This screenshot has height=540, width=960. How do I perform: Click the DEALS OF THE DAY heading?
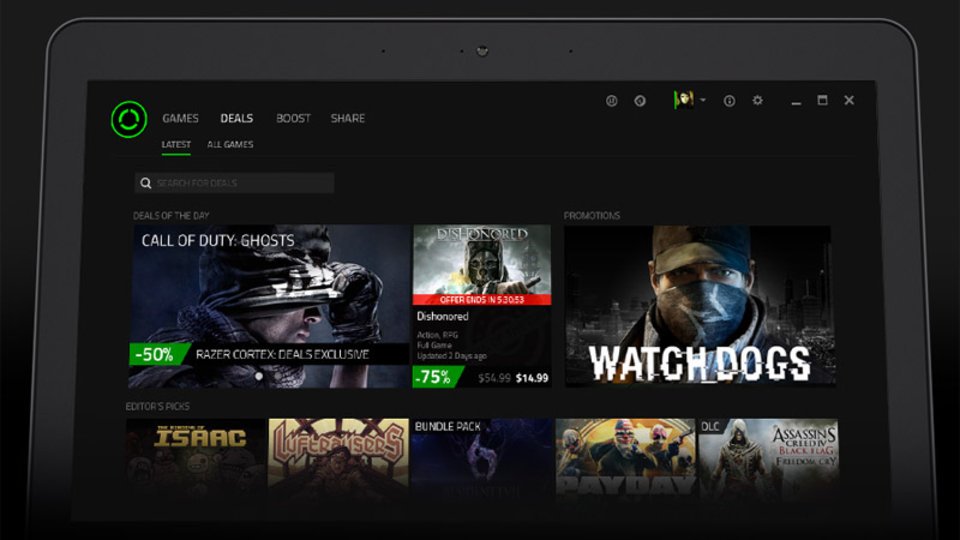coord(171,216)
